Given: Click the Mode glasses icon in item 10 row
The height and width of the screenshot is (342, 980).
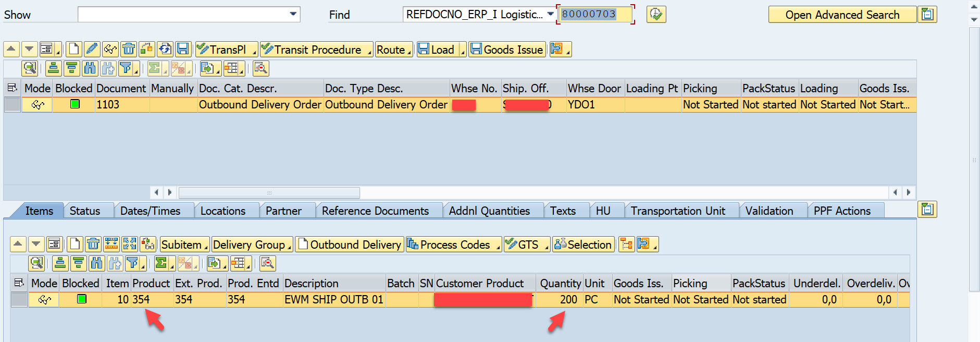Looking at the screenshot, I should [44, 300].
